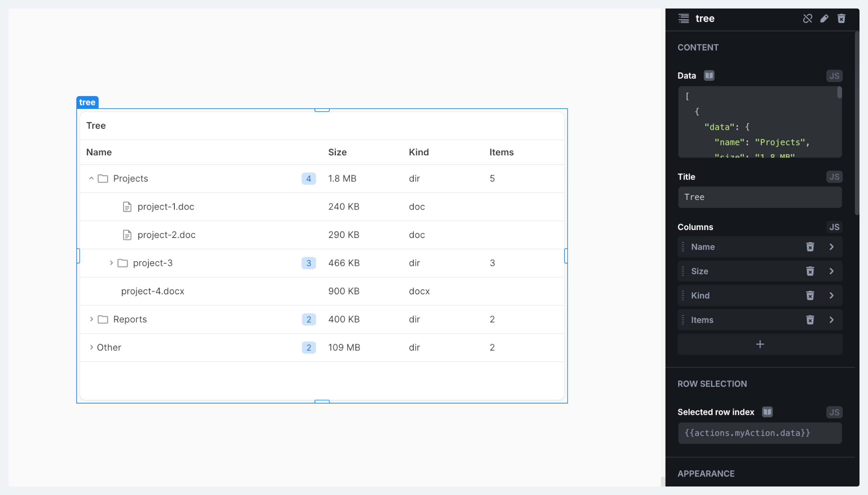
Task: Select the project-4.docx row
Action: click(x=153, y=291)
